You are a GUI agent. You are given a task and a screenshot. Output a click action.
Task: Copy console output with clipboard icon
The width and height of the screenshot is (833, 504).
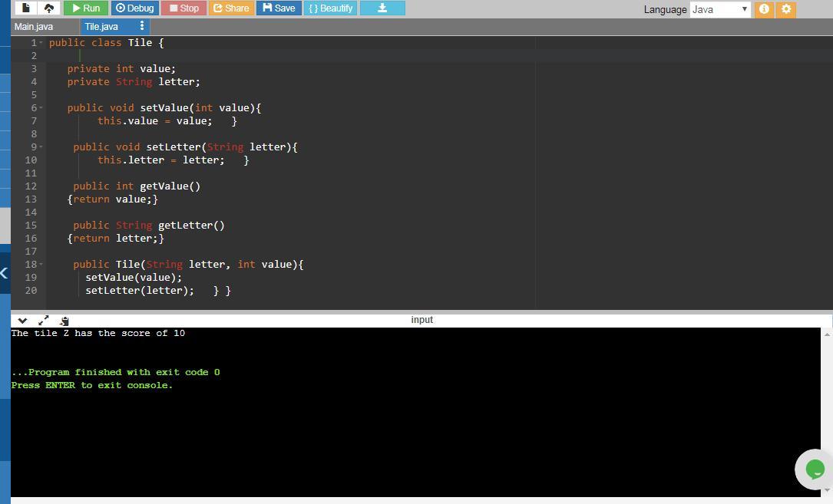click(x=64, y=320)
